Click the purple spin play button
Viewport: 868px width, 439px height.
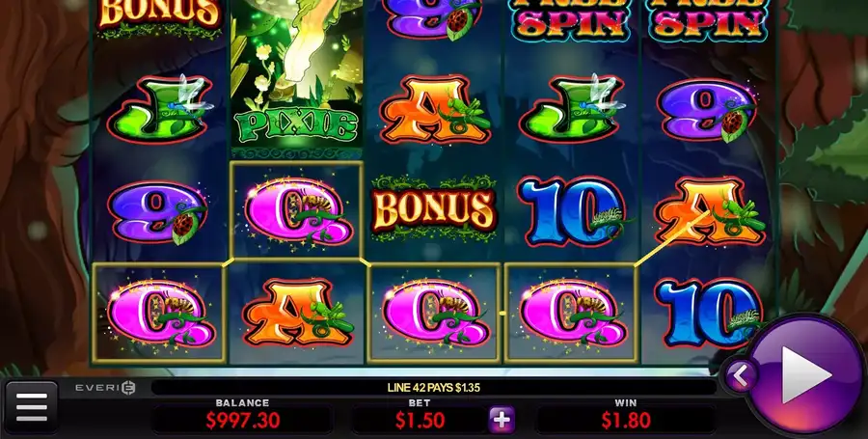[806, 375]
